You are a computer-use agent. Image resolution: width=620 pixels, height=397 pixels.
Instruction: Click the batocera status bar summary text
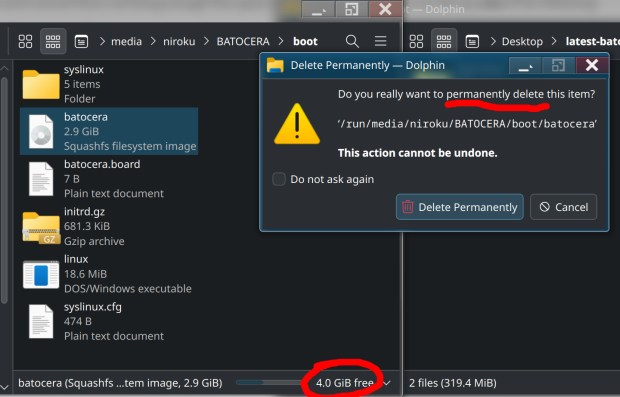tap(120, 383)
